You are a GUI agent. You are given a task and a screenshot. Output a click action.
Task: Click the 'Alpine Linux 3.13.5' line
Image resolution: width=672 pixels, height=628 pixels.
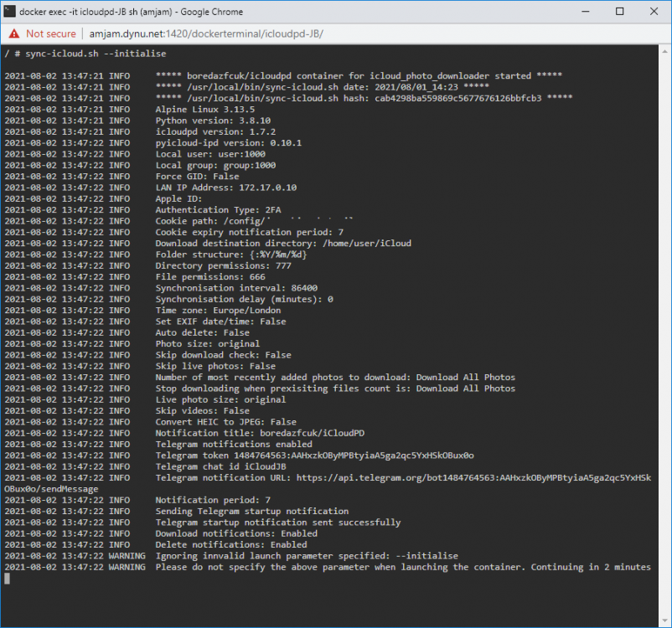point(204,109)
